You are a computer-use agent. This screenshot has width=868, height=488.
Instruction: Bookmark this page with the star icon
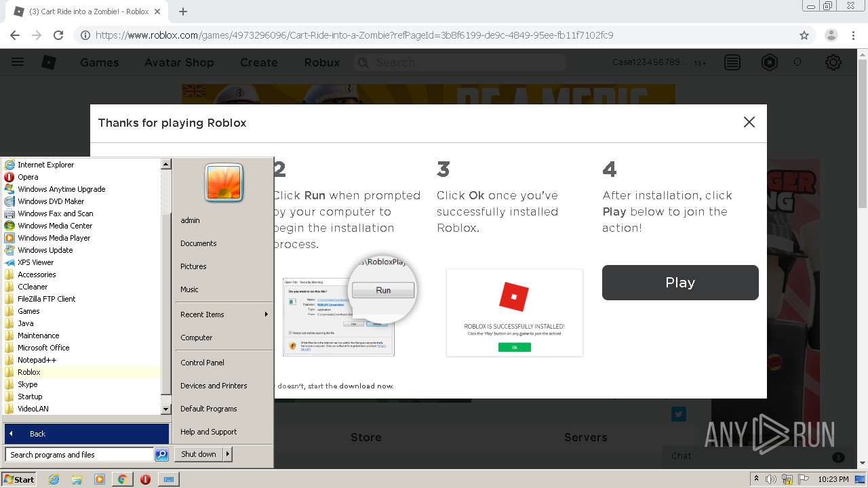click(x=804, y=35)
